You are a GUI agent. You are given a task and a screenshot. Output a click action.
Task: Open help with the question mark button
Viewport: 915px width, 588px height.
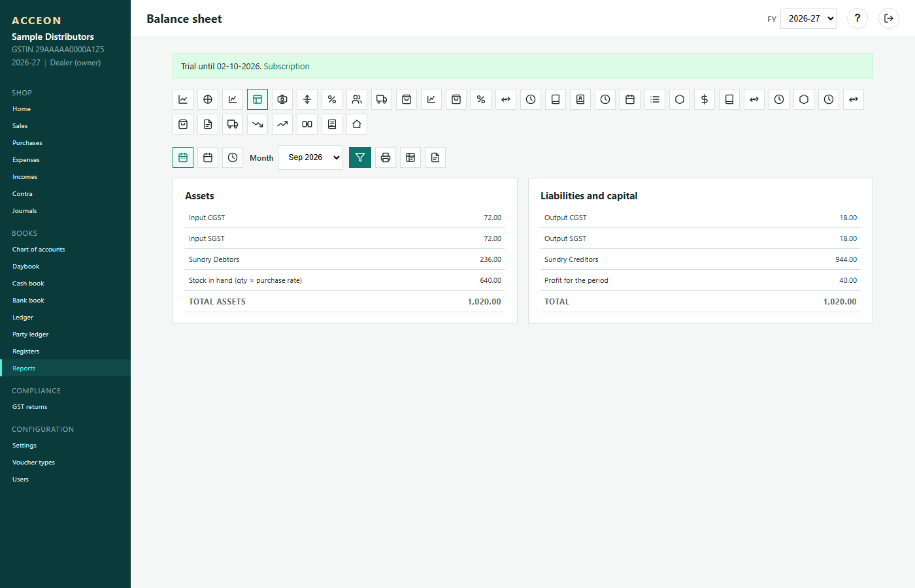coord(857,18)
